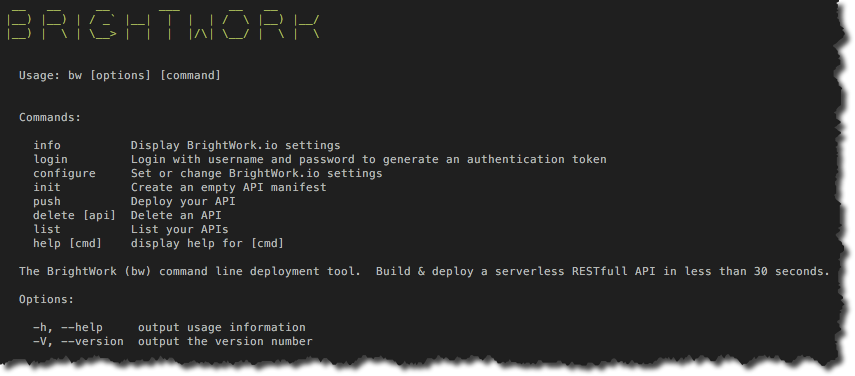Click 'Create an empty API manifest' text
Screen dimensions: 855x376
point(228,187)
